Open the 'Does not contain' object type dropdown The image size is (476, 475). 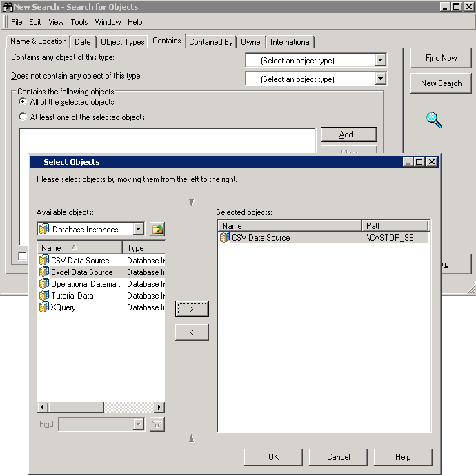coord(381,79)
